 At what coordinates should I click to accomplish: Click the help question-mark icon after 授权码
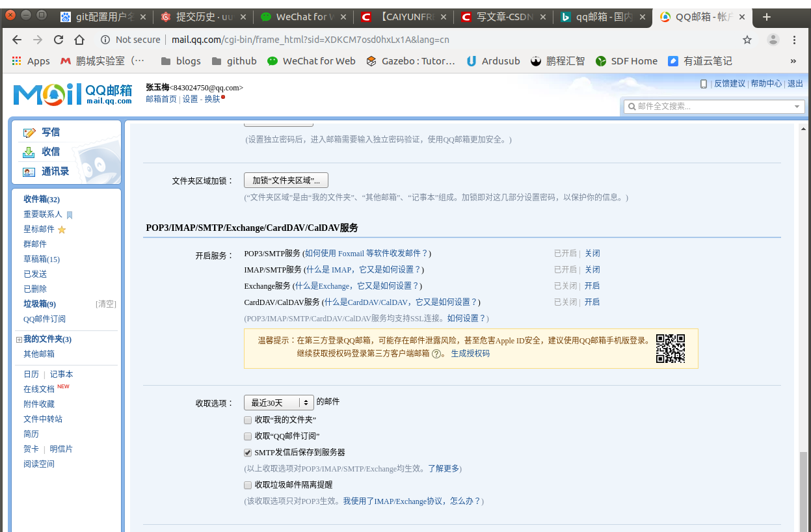[x=436, y=354]
